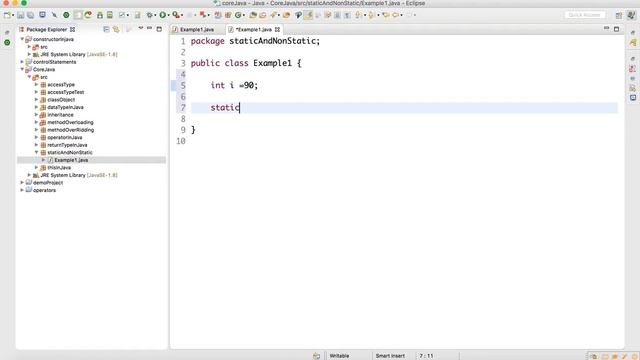This screenshot has height=360, width=640.
Task: Open the Run icon dropdown arrow
Action: pyautogui.click(x=168, y=15)
